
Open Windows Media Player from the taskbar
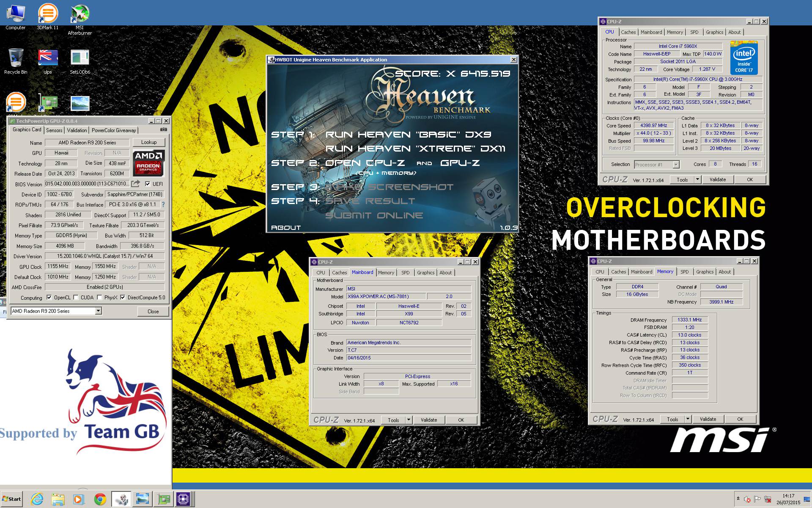(x=78, y=500)
